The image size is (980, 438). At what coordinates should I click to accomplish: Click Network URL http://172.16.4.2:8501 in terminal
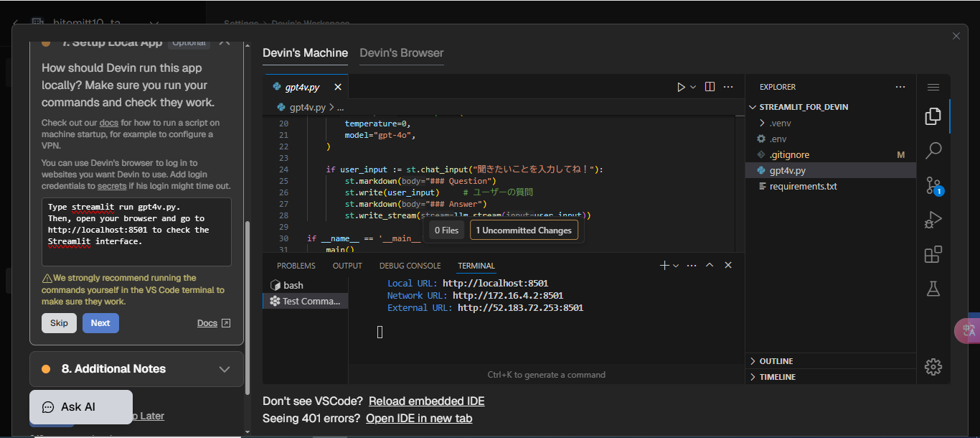pos(508,296)
